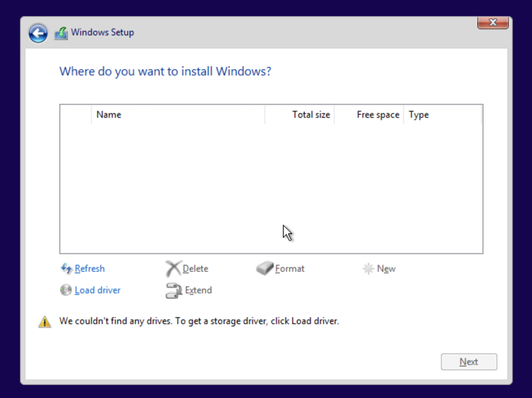This screenshot has height=398, width=532.
Task: Click the Format option label
Action: pyautogui.click(x=290, y=269)
